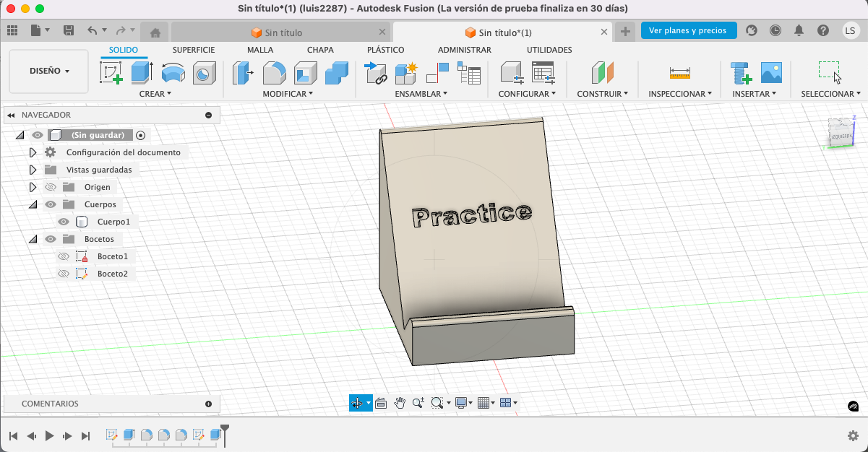The height and width of the screenshot is (452, 868).
Task: Expand the COMENTARIOS panel
Action: (x=208, y=404)
